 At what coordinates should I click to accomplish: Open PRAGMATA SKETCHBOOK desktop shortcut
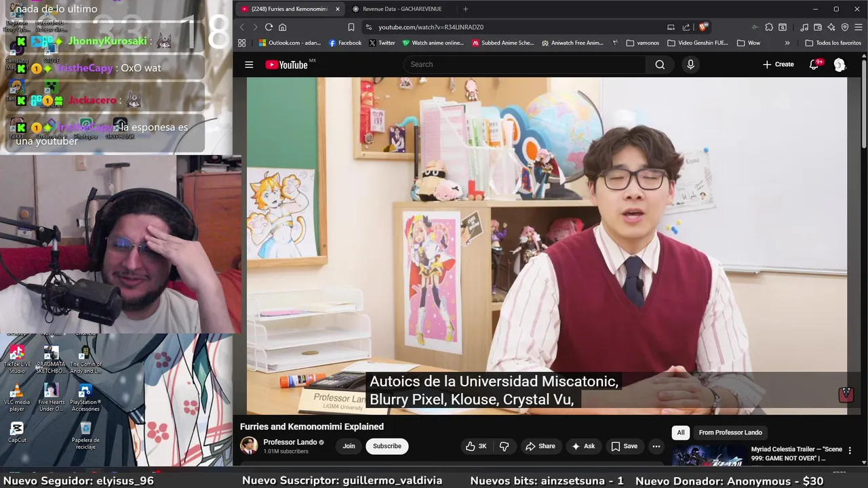[x=51, y=359]
